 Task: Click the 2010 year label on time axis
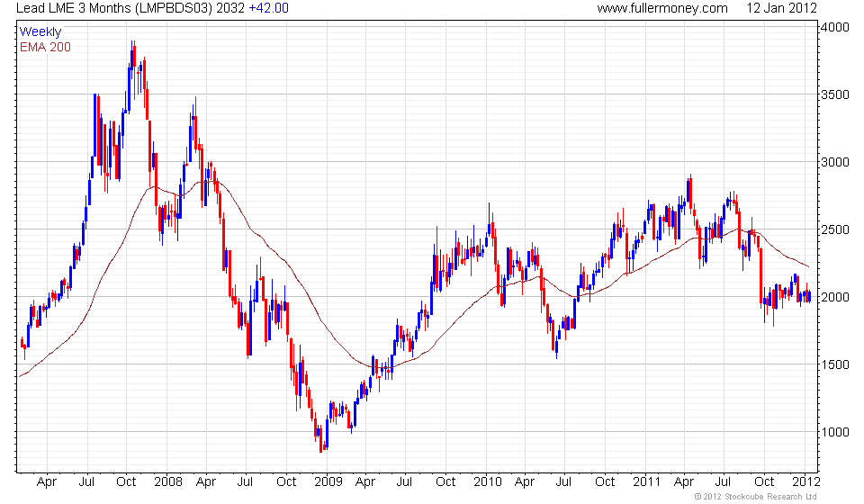tap(487, 482)
